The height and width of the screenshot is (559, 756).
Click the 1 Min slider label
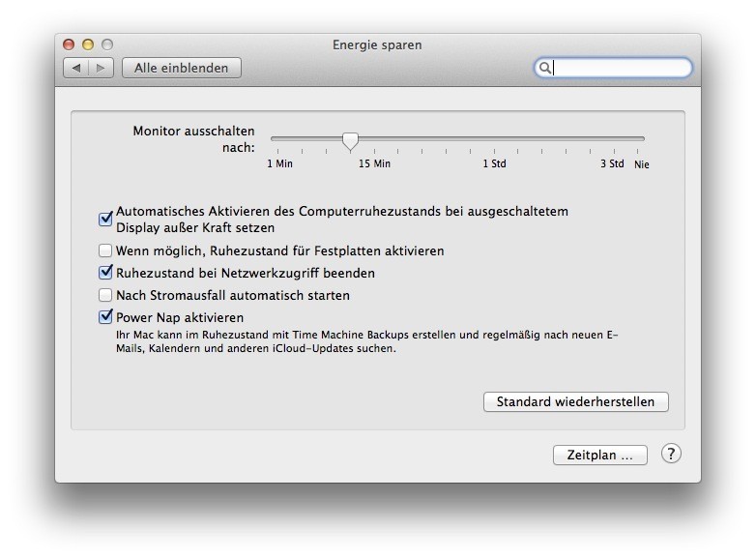click(x=279, y=164)
